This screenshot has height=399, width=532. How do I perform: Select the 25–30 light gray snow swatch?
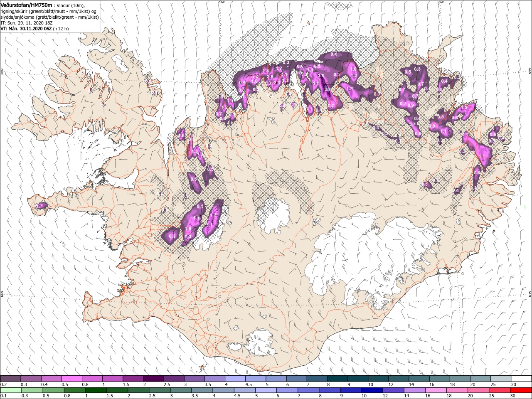tap(500, 379)
